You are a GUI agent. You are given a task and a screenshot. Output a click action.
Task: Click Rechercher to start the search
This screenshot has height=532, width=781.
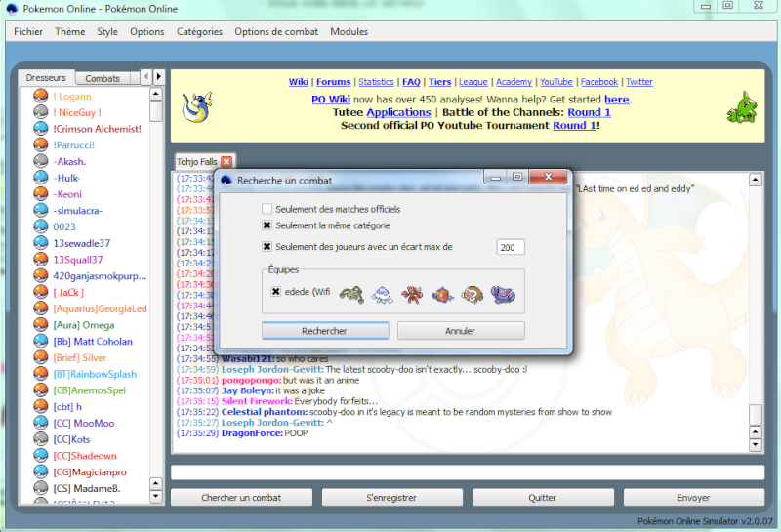(325, 331)
